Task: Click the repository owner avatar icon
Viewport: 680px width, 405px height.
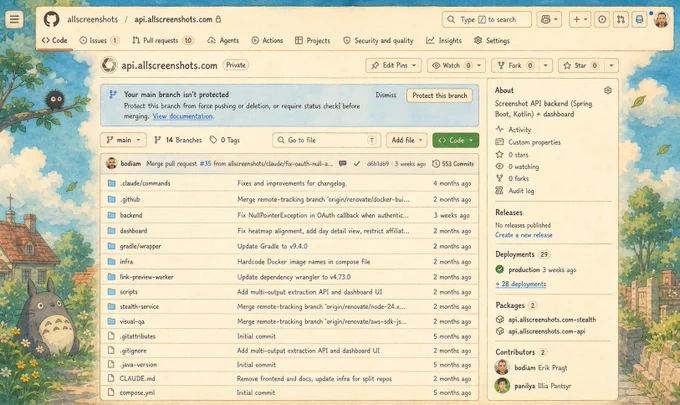Action: pos(109,65)
